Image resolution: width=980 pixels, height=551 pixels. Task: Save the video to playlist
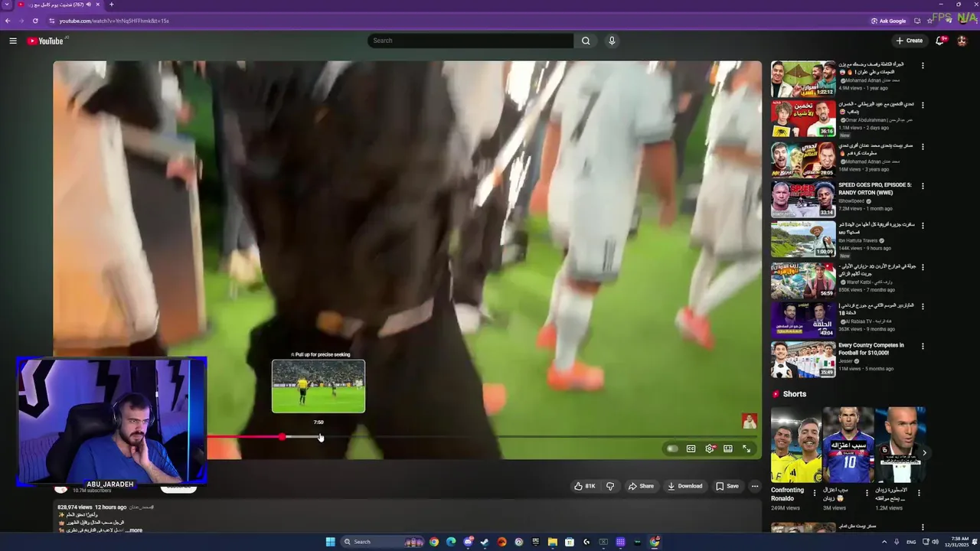727,486
